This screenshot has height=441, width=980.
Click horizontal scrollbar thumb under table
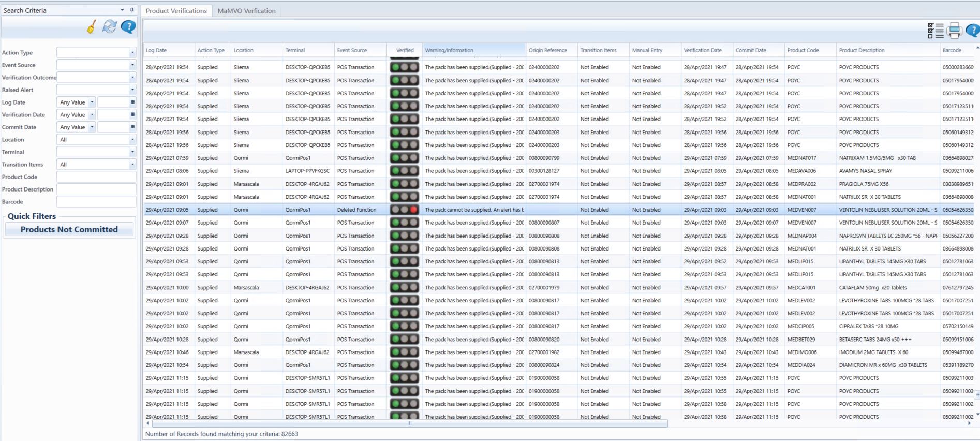[409, 423]
